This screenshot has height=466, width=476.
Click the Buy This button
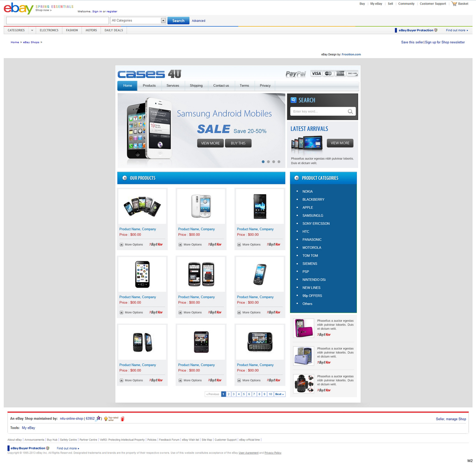pyautogui.click(x=238, y=143)
